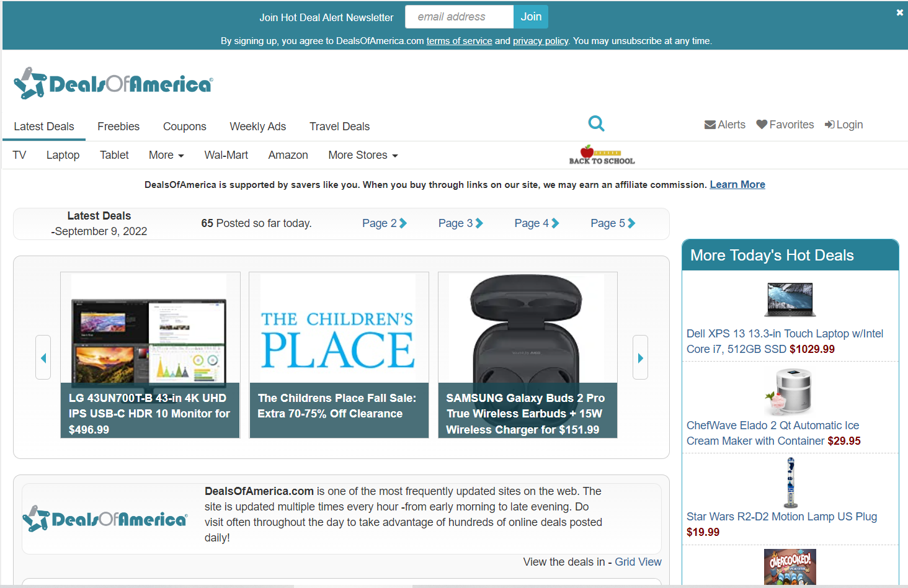The width and height of the screenshot is (908, 588).
Task: Focus the email address field
Action: (x=459, y=17)
